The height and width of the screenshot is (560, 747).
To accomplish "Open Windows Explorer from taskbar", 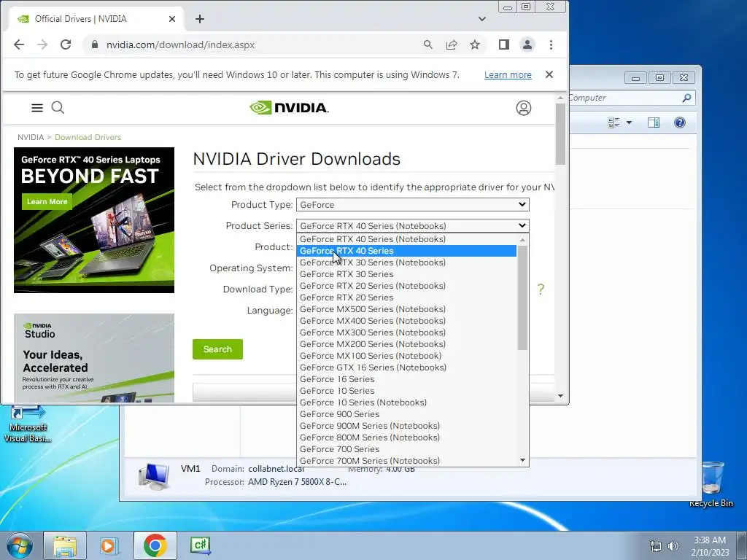I will pos(65,545).
